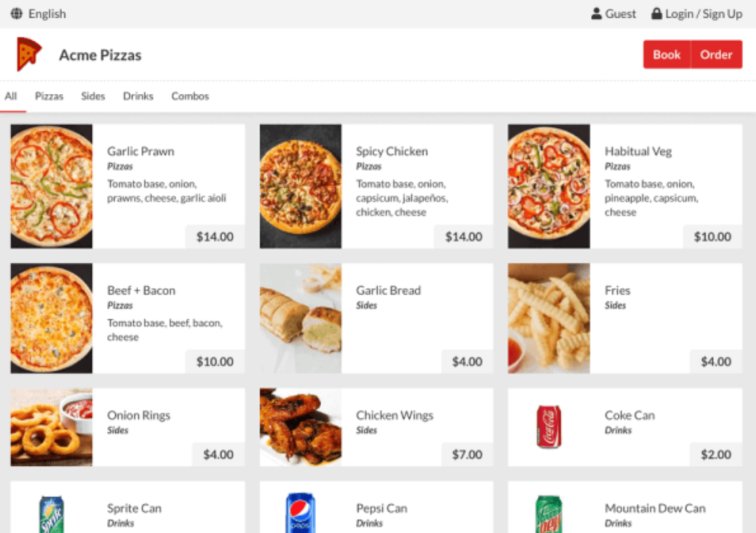Viewport: 756px width, 533px height.
Task: Click the Garlic Prawn pizza photo
Action: click(52, 186)
